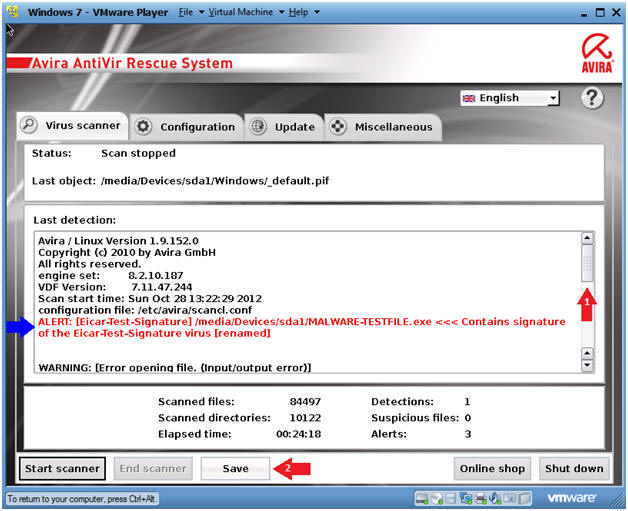Click the Suspicious files label

click(415, 418)
